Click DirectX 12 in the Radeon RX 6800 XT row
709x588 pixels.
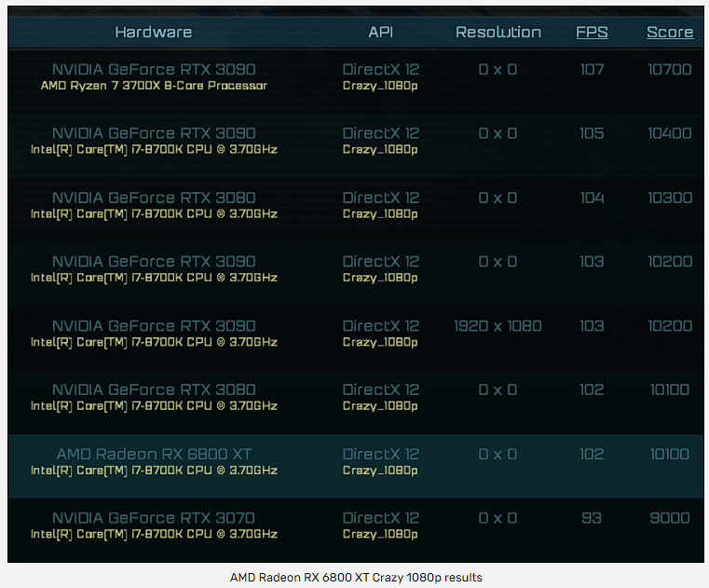[x=381, y=454]
